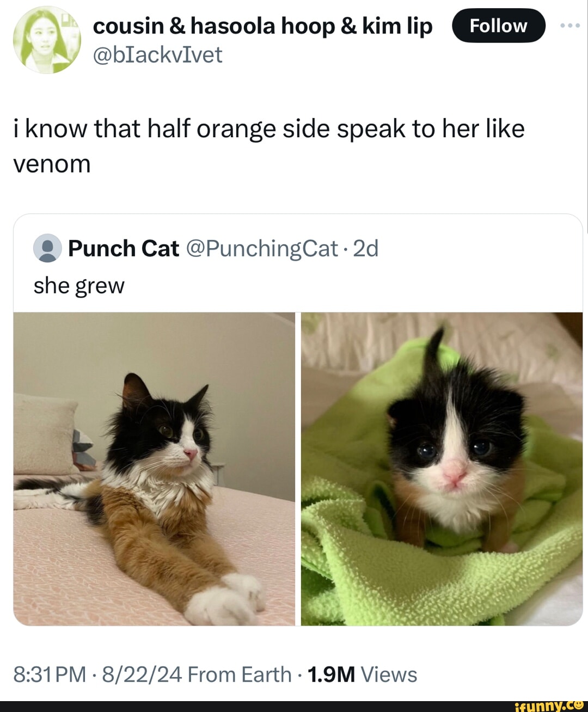Open the three-dot more options menu
Viewport: 588px width, 712px height.
click(570, 26)
